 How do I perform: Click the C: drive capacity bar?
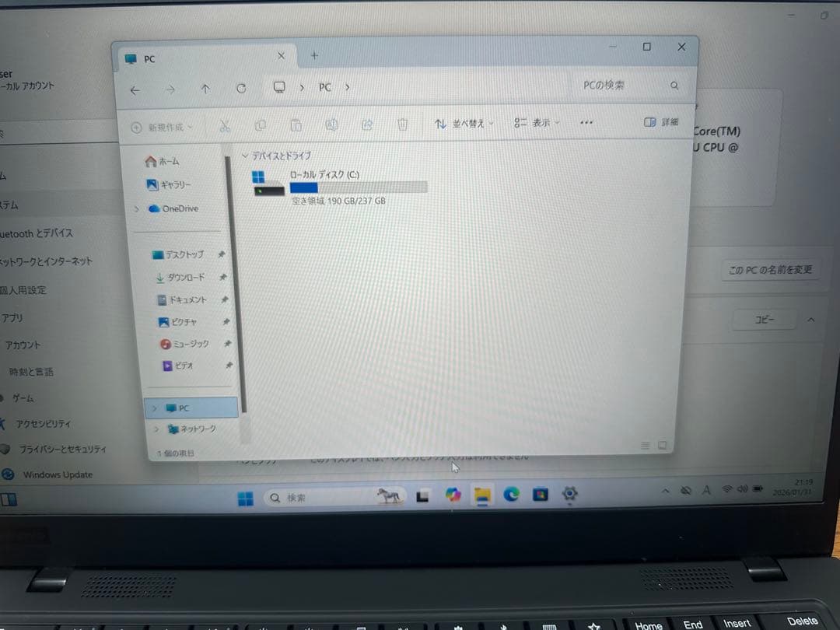(x=358, y=187)
